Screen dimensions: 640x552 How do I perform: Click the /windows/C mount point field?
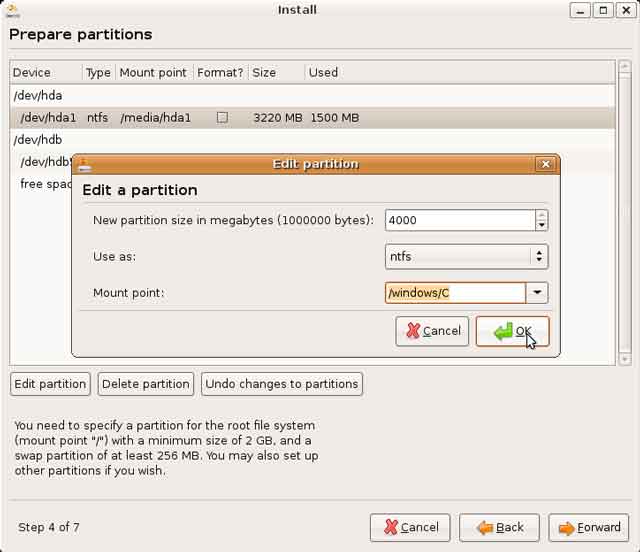click(455, 293)
